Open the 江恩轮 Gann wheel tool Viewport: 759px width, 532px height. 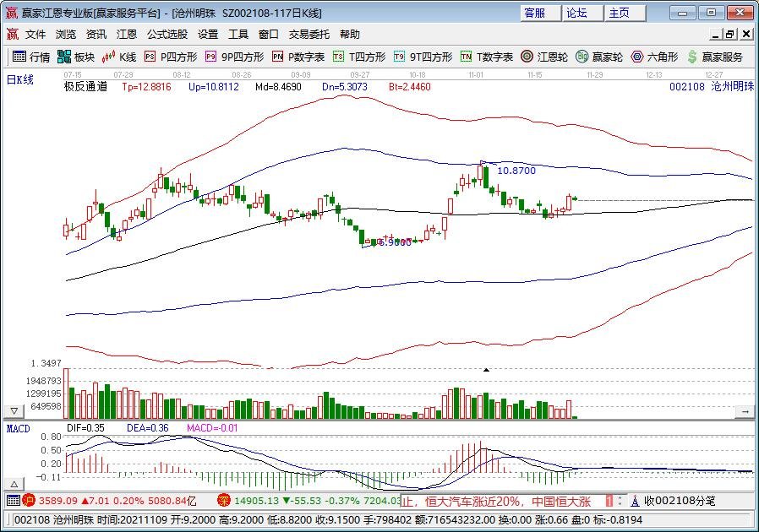click(544, 57)
